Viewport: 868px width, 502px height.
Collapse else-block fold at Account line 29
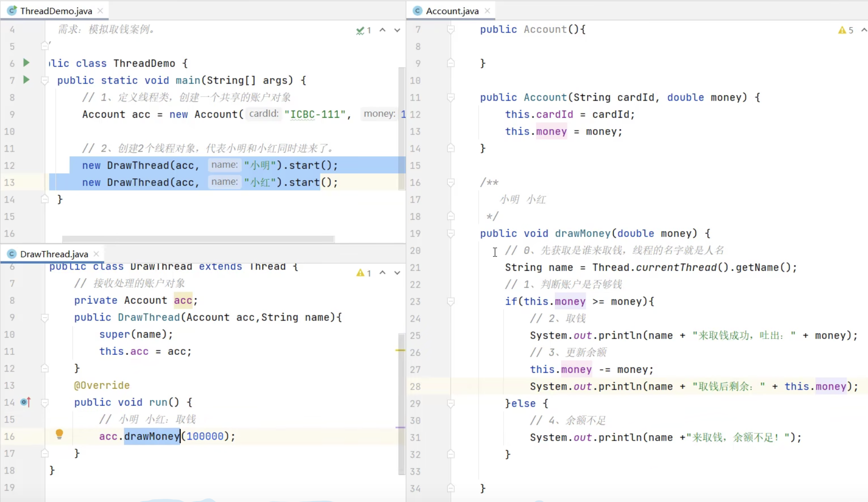coord(450,404)
